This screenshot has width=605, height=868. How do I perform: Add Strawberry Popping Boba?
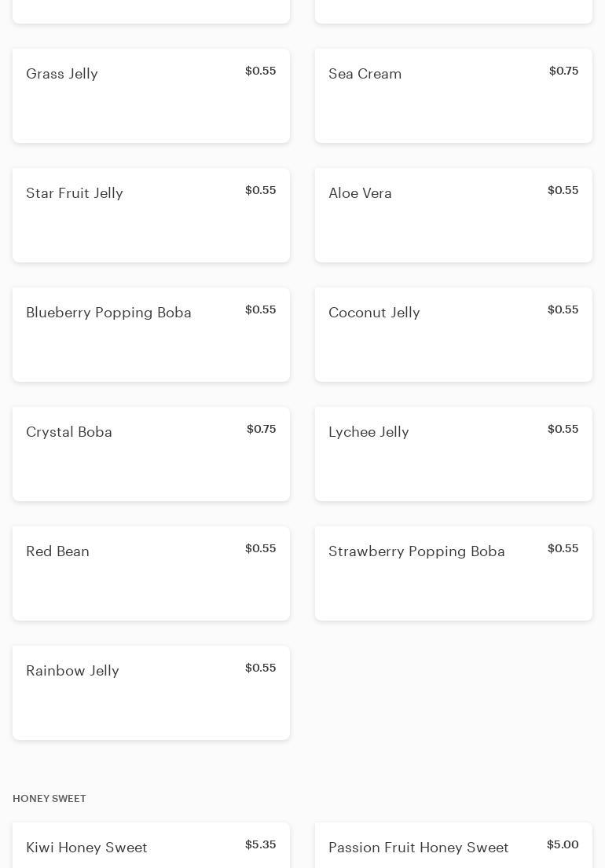click(x=453, y=573)
